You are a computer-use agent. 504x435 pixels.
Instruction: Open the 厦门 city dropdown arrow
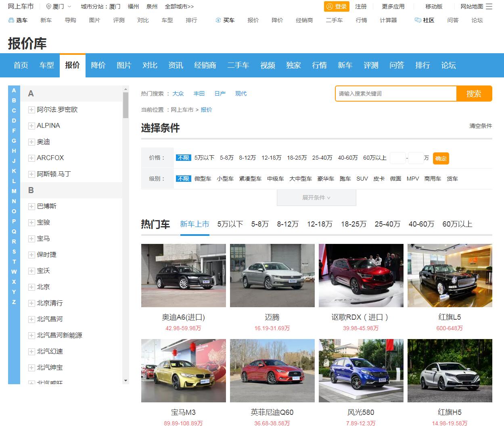pyautogui.click(x=69, y=6)
